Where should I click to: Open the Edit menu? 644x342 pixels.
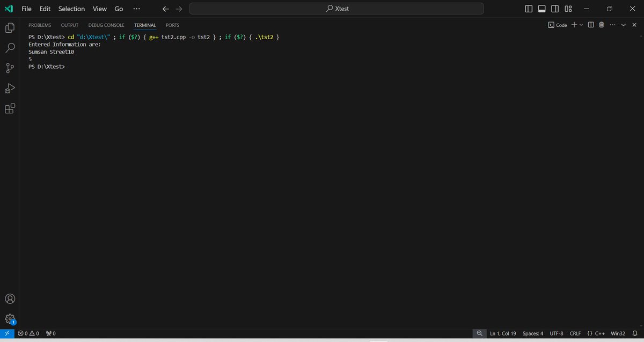45,9
